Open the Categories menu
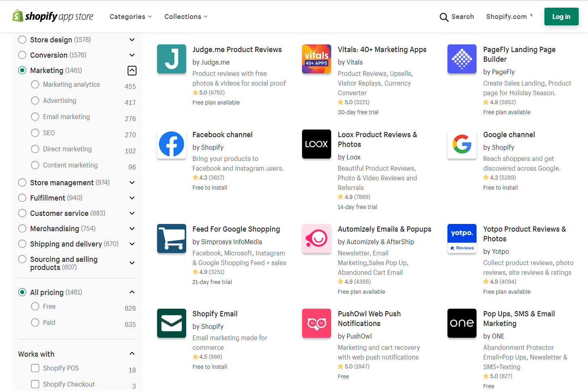588x391 pixels. point(131,17)
